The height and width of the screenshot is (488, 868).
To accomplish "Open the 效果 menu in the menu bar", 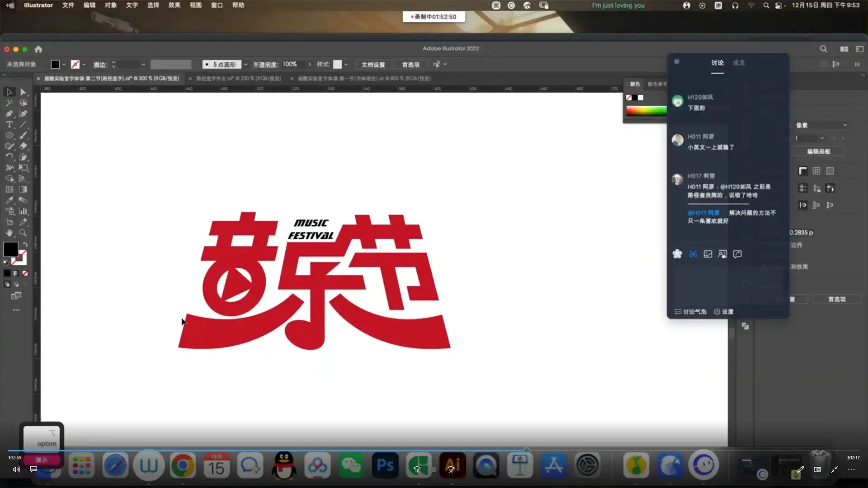I will (174, 5).
